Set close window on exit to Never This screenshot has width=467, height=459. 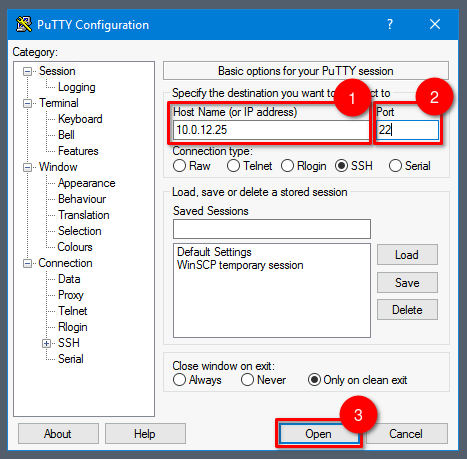click(247, 380)
